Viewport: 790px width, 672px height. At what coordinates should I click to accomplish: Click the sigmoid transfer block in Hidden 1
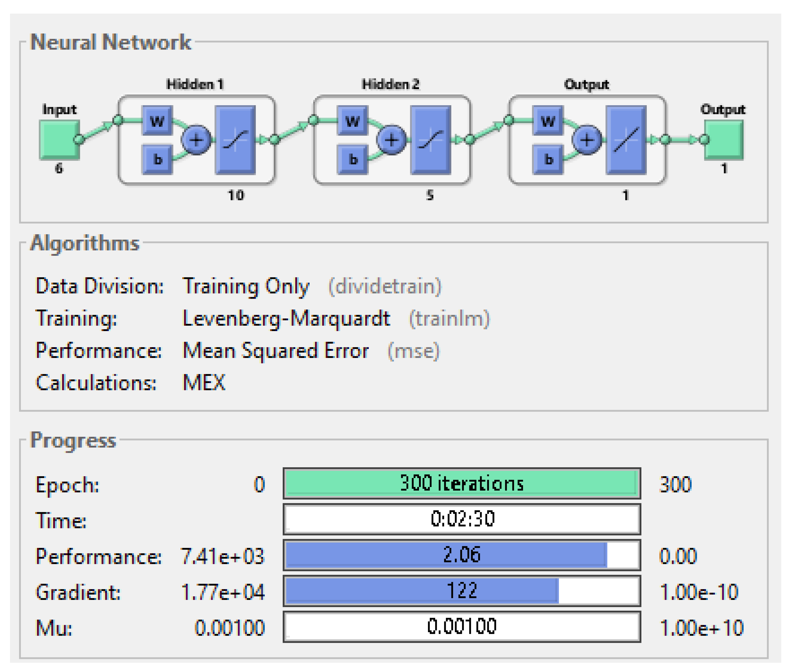point(235,140)
